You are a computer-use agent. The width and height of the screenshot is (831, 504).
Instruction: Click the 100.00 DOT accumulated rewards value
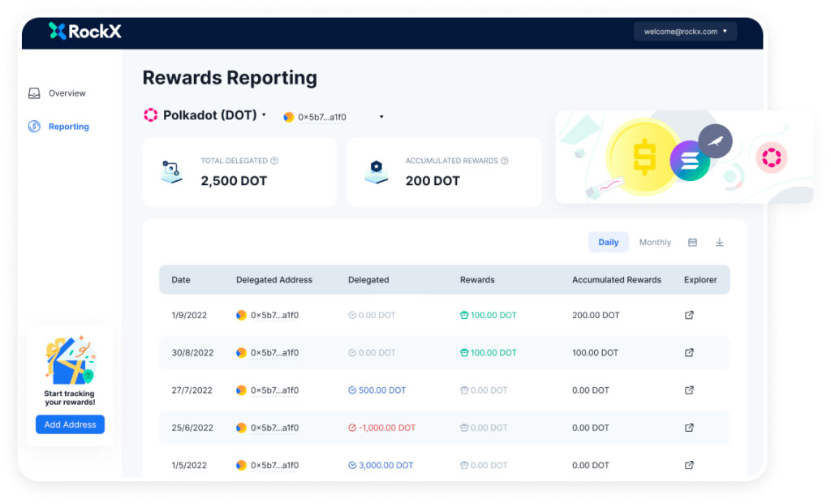point(595,353)
